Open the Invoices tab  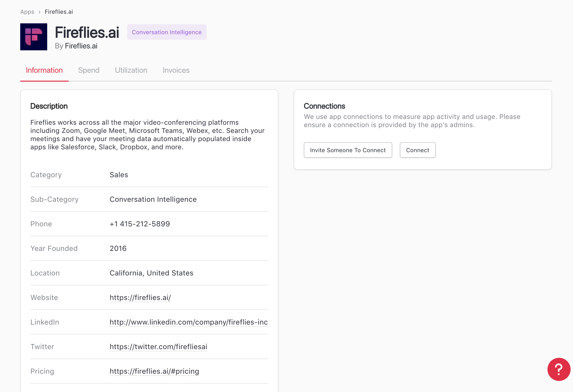[176, 70]
